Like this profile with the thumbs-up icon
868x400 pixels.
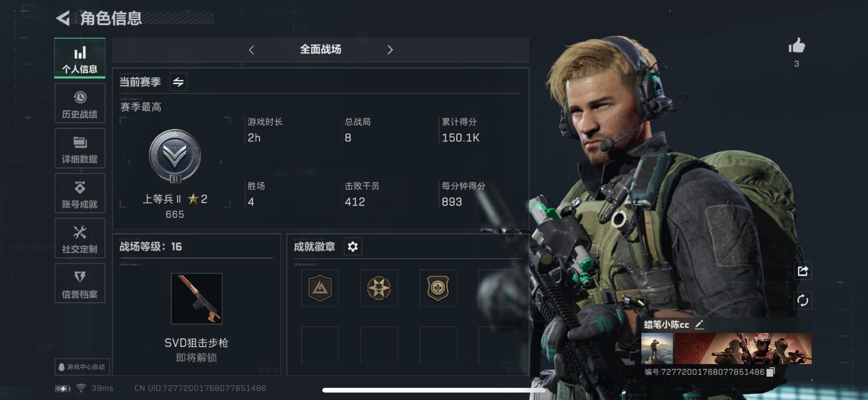pos(797,46)
